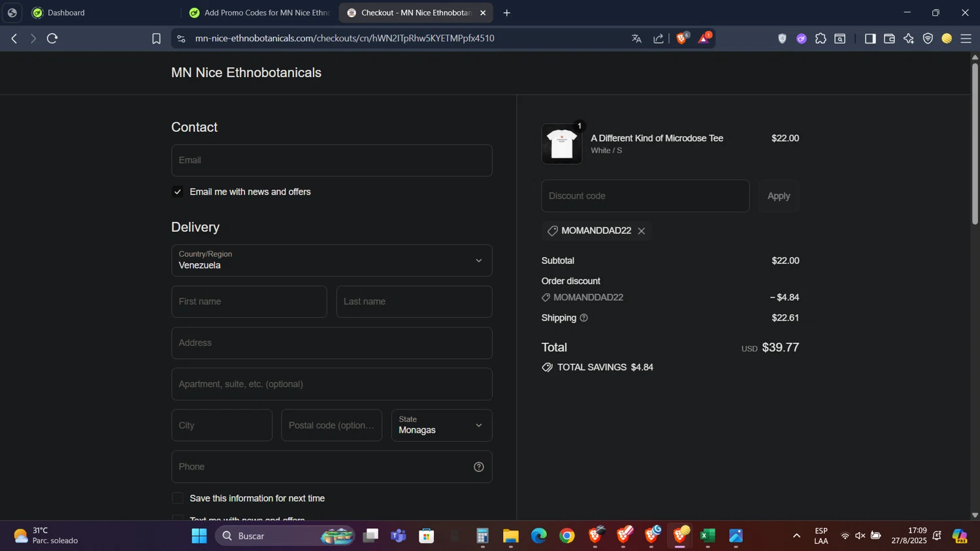Open the yellow profile avatar

click(947, 39)
